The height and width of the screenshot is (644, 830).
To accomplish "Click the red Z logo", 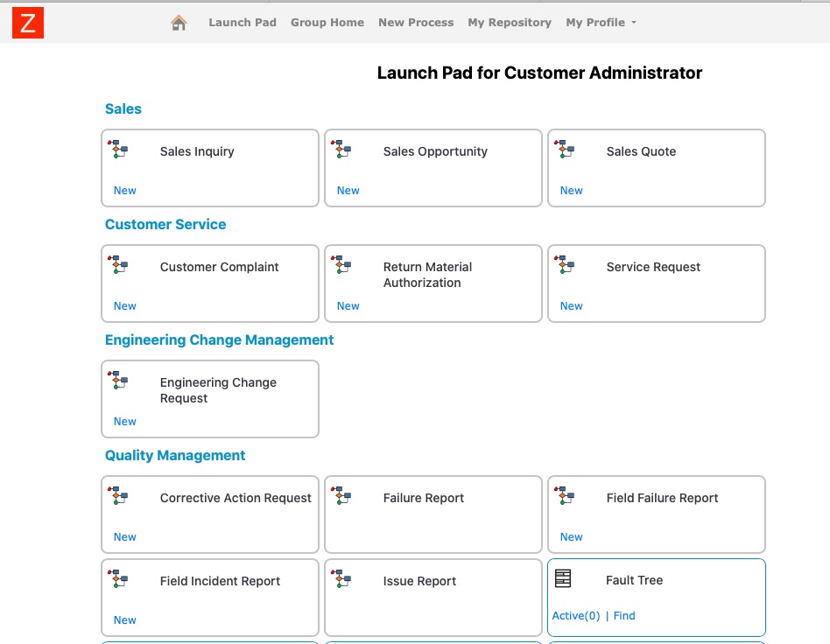I will (28, 23).
